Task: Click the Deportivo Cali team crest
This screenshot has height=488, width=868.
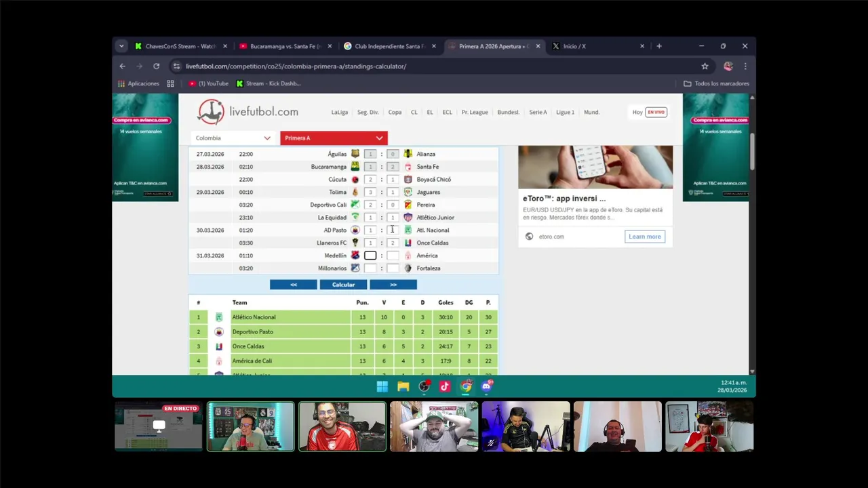Action: (x=355, y=205)
